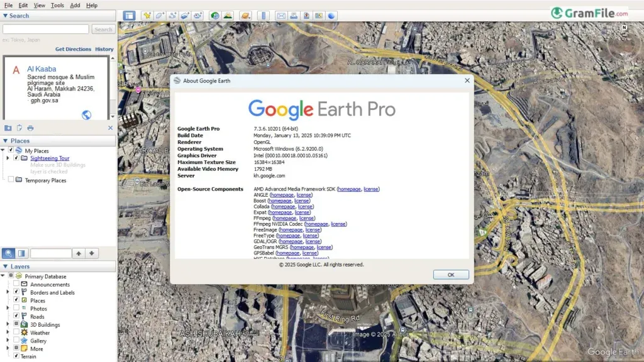Screen dimensions: 644x362
Task: Enable the Weather layer checkbox
Action: [16, 332]
